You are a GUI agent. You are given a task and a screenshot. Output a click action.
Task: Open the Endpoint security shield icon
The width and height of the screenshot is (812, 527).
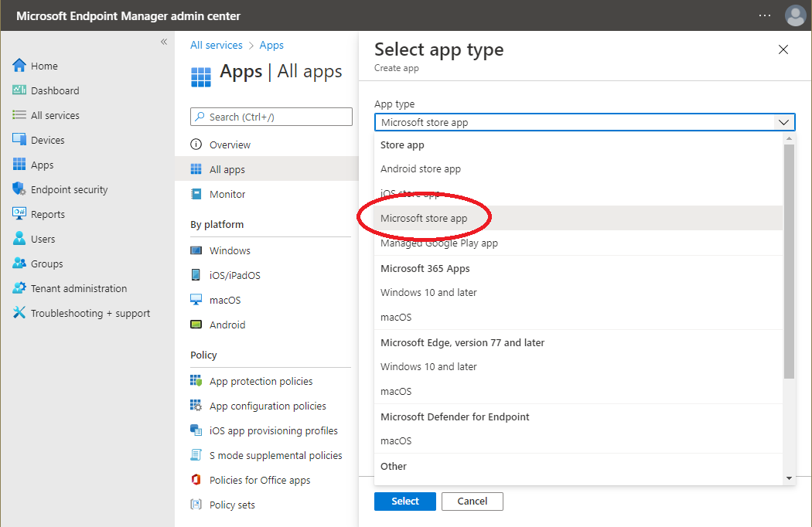click(19, 189)
